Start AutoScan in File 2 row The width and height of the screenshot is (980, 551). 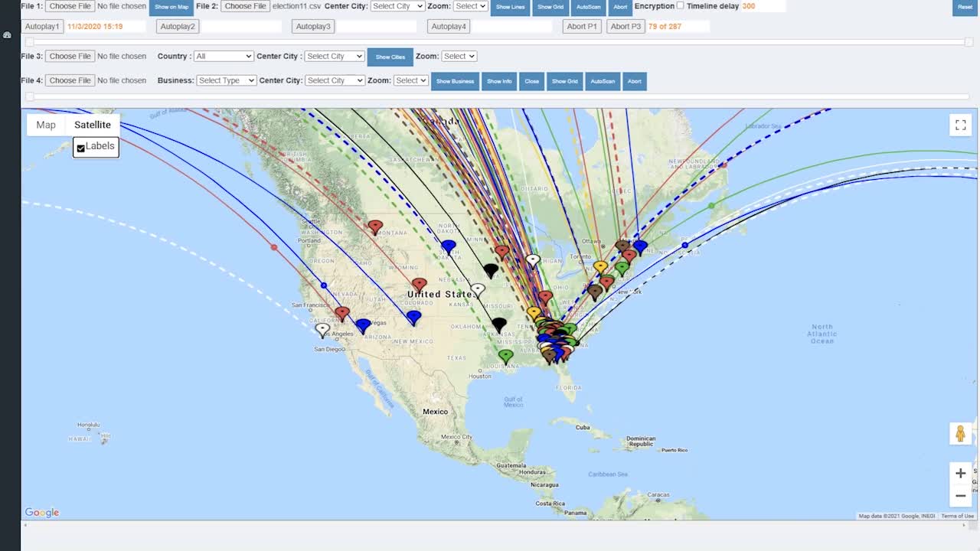pos(589,7)
